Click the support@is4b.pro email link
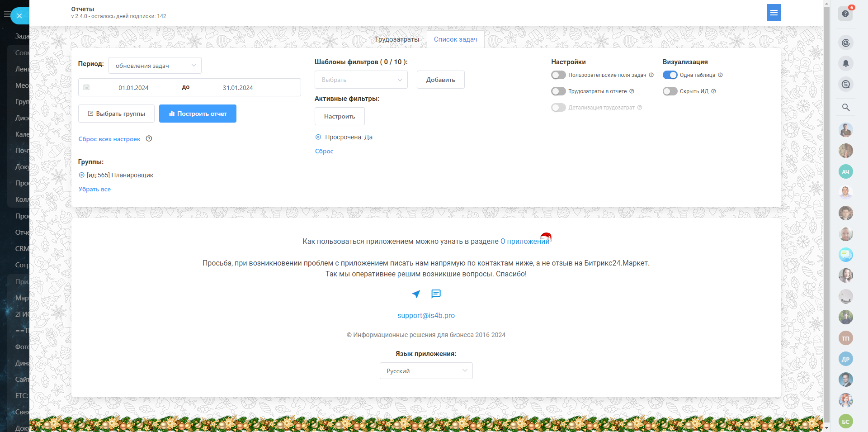The height and width of the screenshot is (432, 868). pos(426,316)
